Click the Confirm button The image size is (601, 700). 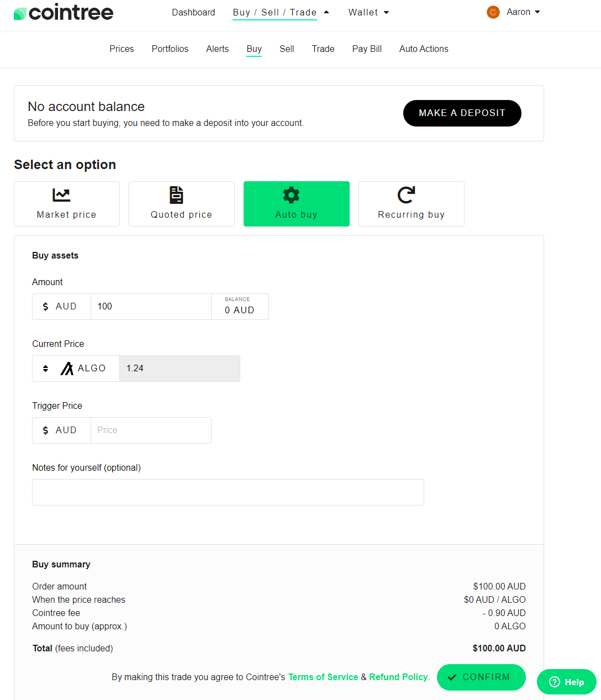481,677
